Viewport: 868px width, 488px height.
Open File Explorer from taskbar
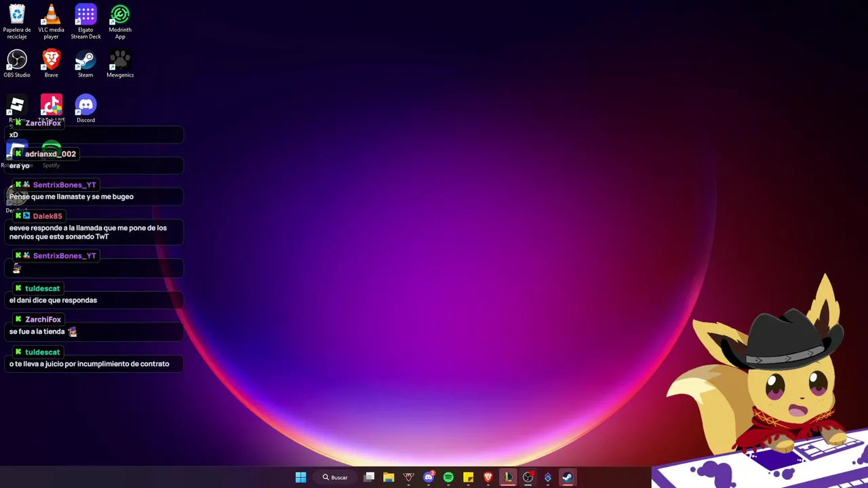389,477
